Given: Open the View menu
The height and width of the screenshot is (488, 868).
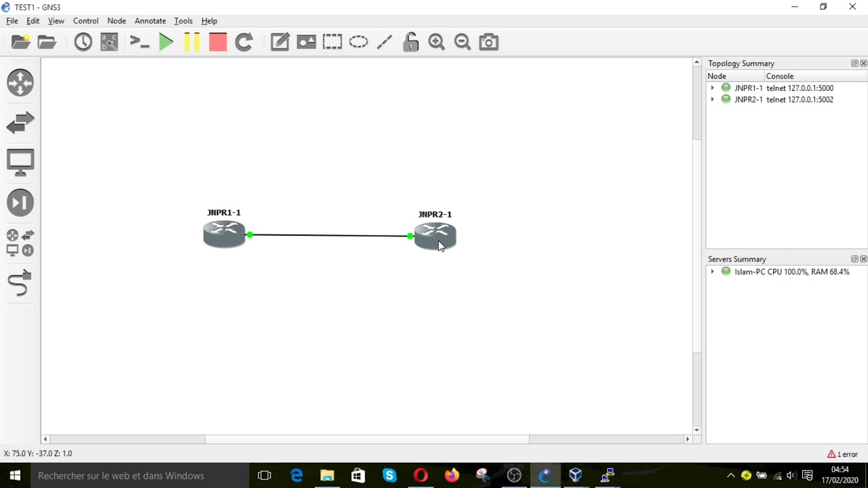Looking at the screenshot, I should pyautogui.click(x=56, y=21).
